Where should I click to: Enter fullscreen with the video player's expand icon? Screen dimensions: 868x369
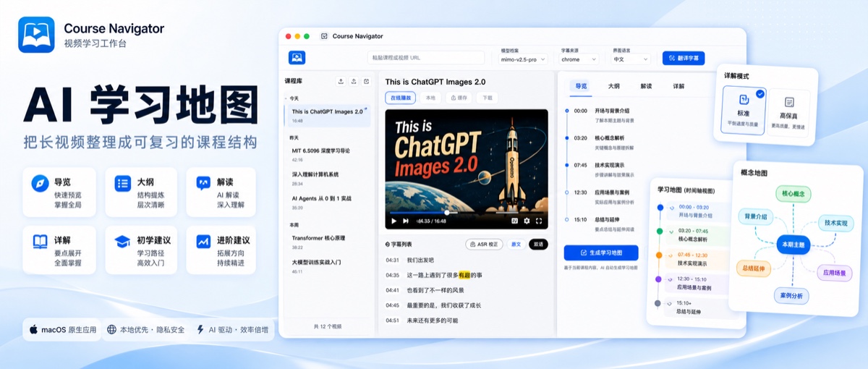click(539, 221)
